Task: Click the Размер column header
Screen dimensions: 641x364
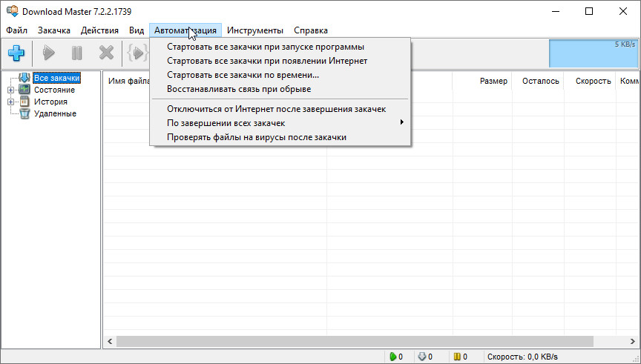Action: tap(493, 82)
